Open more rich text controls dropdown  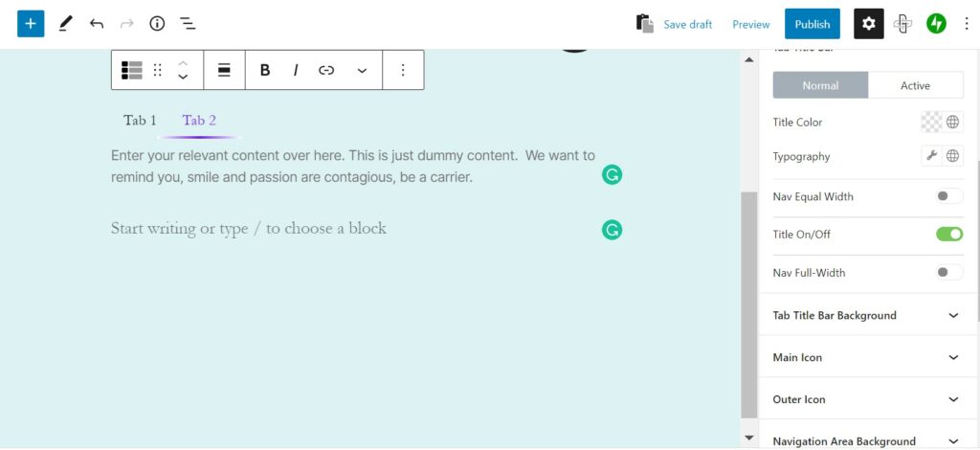(x=362, y=70)
